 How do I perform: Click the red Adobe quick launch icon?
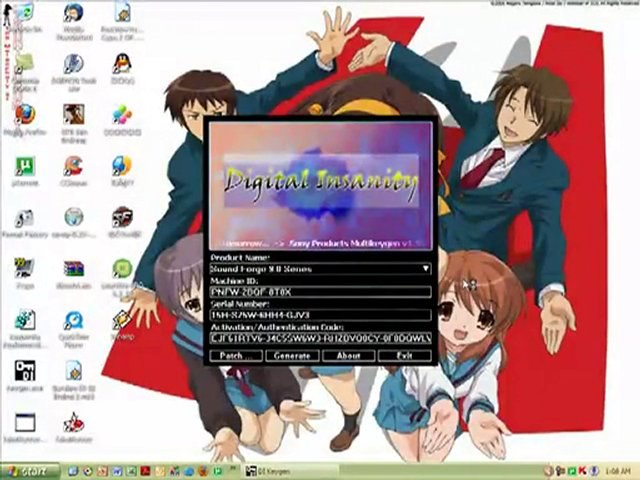pyautogui.click(x=146, y=472)
